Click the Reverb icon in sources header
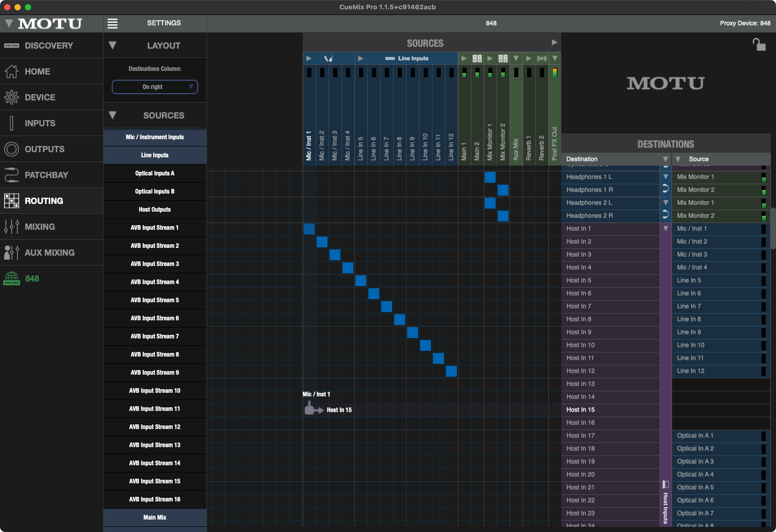 (542, 58)
